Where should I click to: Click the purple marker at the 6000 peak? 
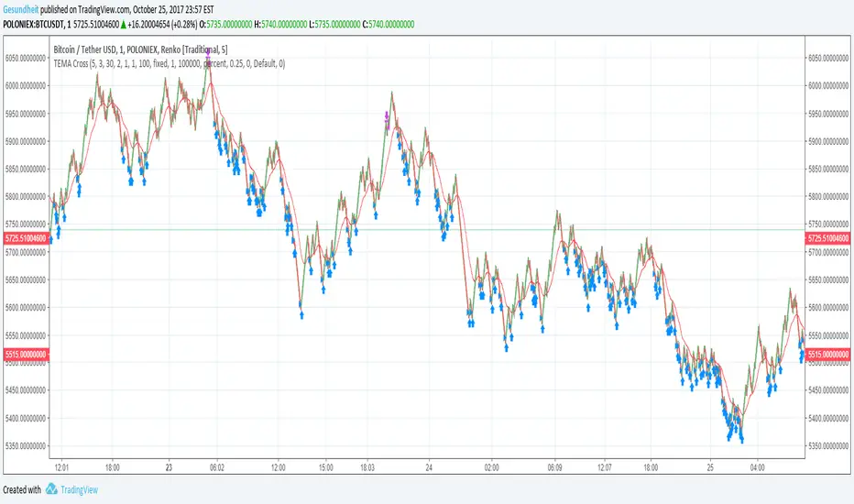pyautogui.click(x=208, y=56)
